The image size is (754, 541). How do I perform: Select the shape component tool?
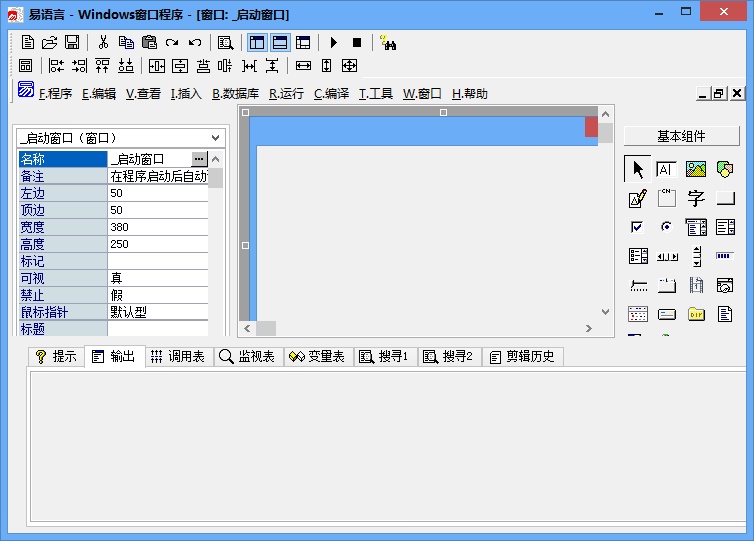[725, 169]
